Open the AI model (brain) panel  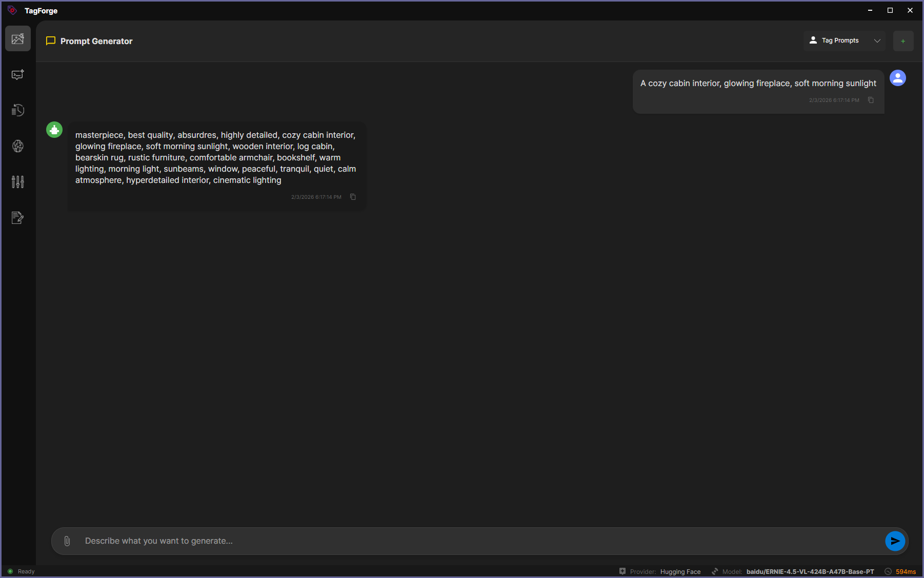click(x=17, y=146)
